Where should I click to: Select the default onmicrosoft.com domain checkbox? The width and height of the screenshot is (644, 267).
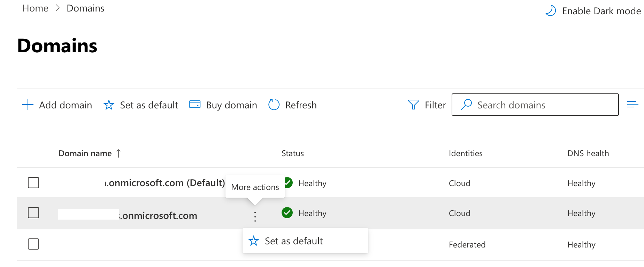coord(33,183)
